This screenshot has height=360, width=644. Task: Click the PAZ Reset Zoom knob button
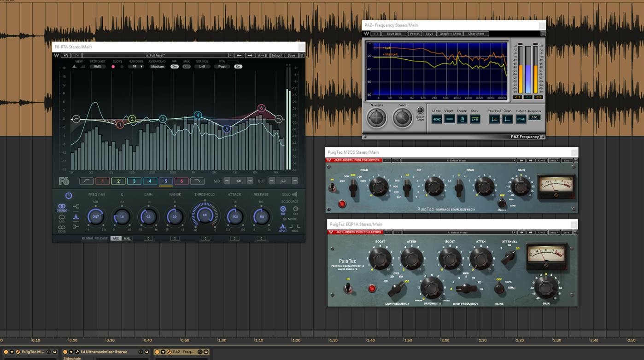coord(420,110)
